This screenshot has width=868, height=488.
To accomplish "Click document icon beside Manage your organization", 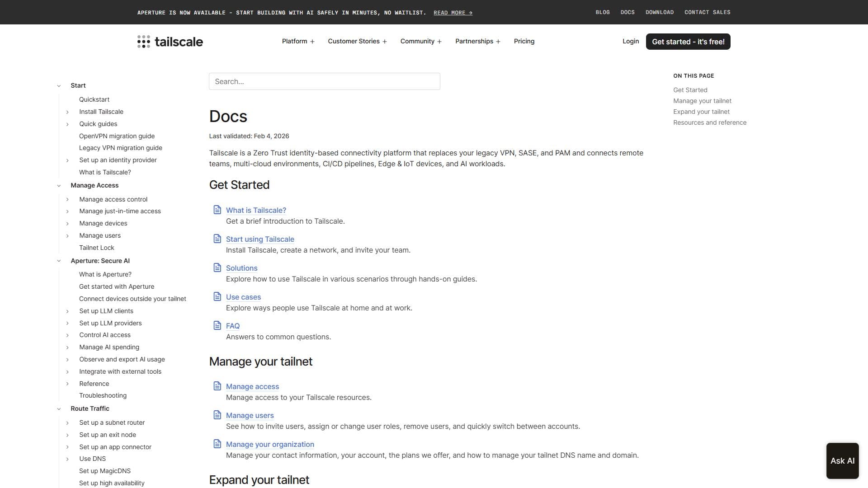I will tap(217, 444).
